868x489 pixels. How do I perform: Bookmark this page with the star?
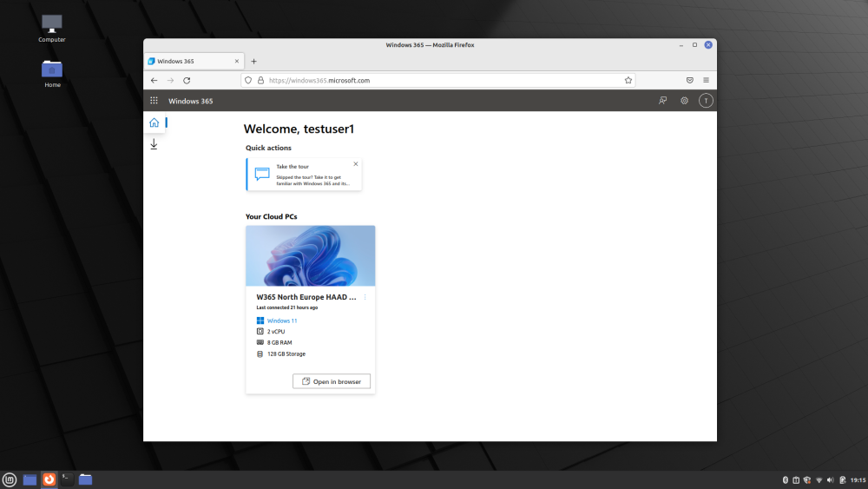pyautogui.click(x=628, y=80)
